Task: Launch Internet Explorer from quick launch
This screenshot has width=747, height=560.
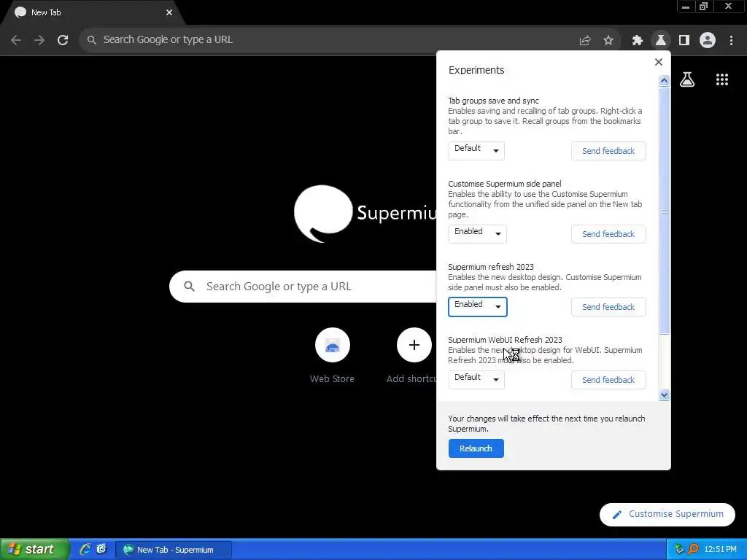Action: coord(85,549)
